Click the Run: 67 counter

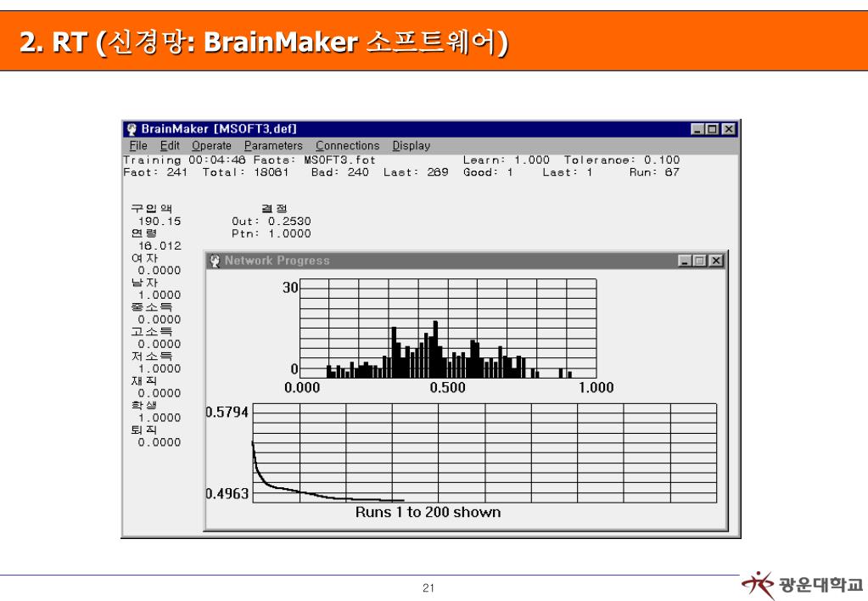(654, 172)
